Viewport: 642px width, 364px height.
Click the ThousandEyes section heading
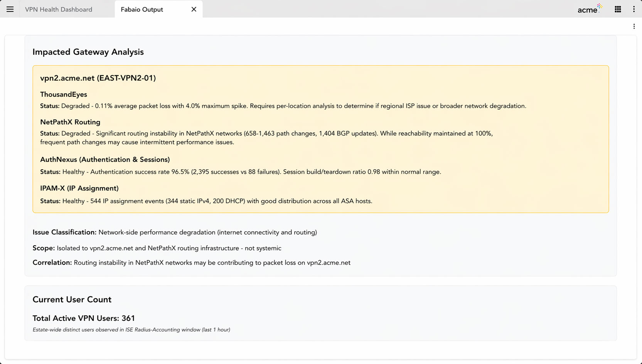tap(64, 94)
